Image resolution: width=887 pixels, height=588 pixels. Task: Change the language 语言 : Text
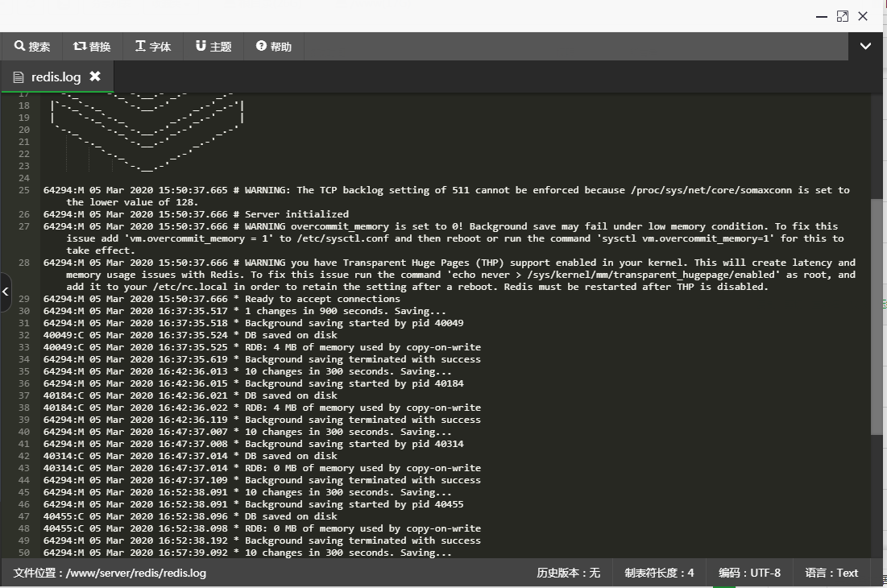831,573
